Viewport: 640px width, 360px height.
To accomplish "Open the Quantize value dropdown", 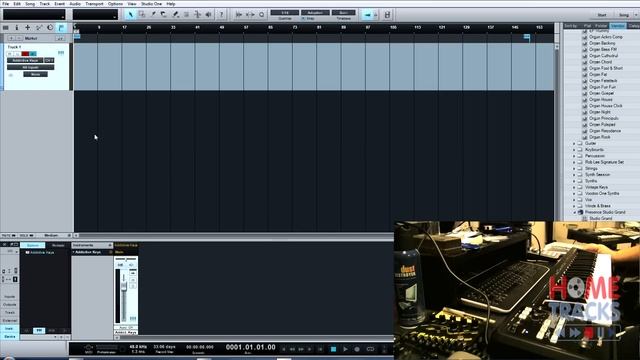I will (x=284, y=13).
